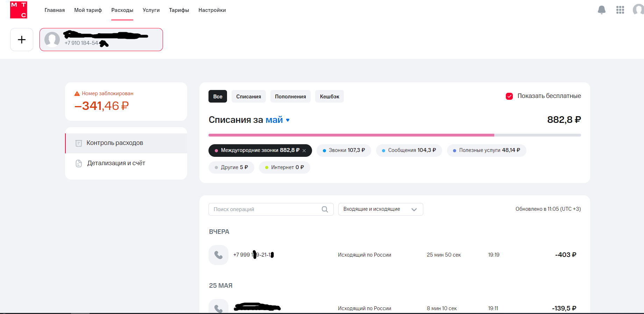Select the Кешбэк tab
This screenshot has width=644, height=314.
[x=330, y=96]
